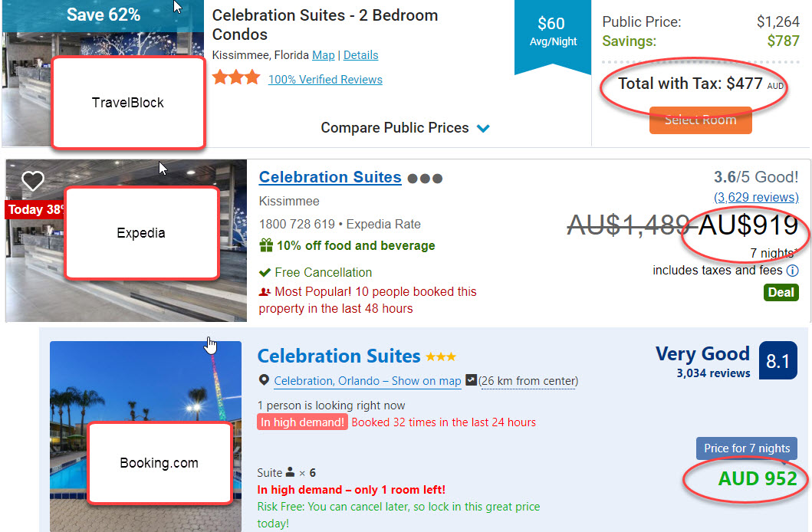
Task: Open 100% Verified Reviews link
Action: 325,80
